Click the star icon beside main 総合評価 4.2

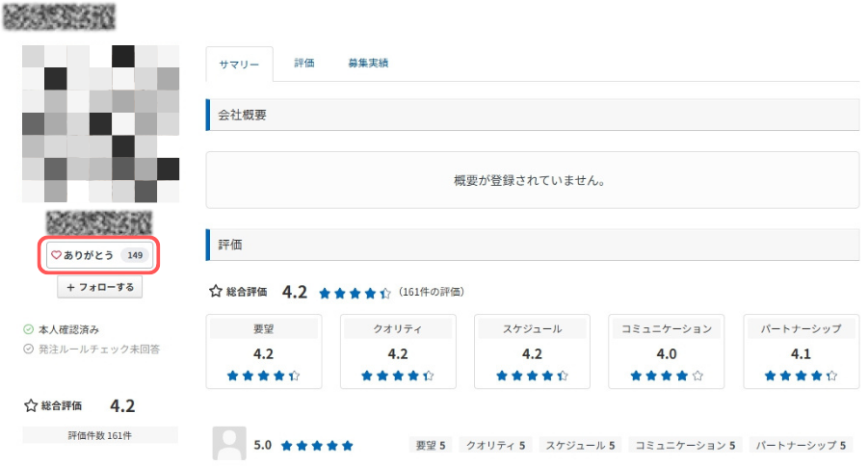216,291
